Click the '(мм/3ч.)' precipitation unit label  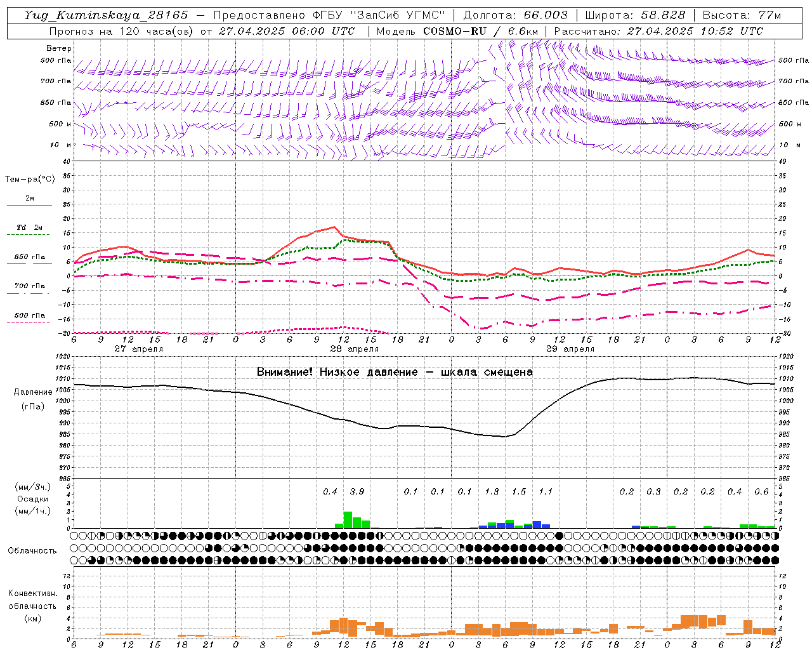(x=33, y=487)
